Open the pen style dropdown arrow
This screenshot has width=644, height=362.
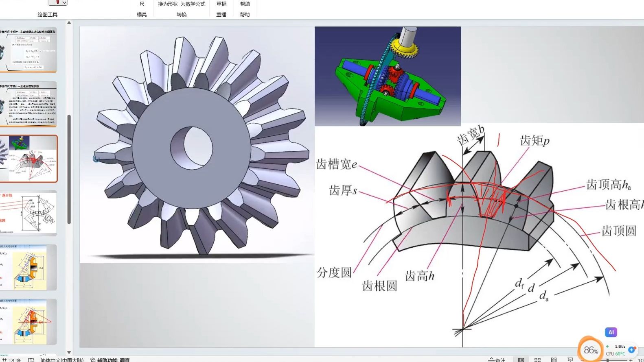[64, 2]
